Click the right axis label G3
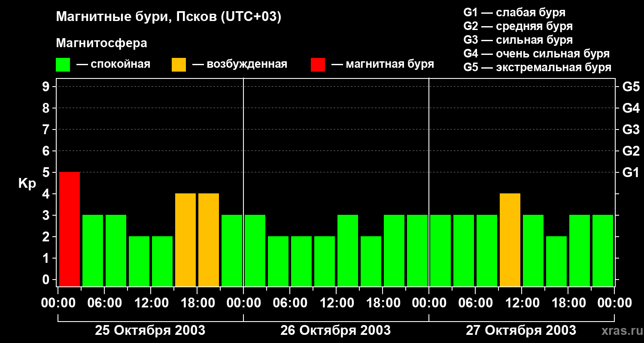Viewport: 644px width, 343px height. 631,129
